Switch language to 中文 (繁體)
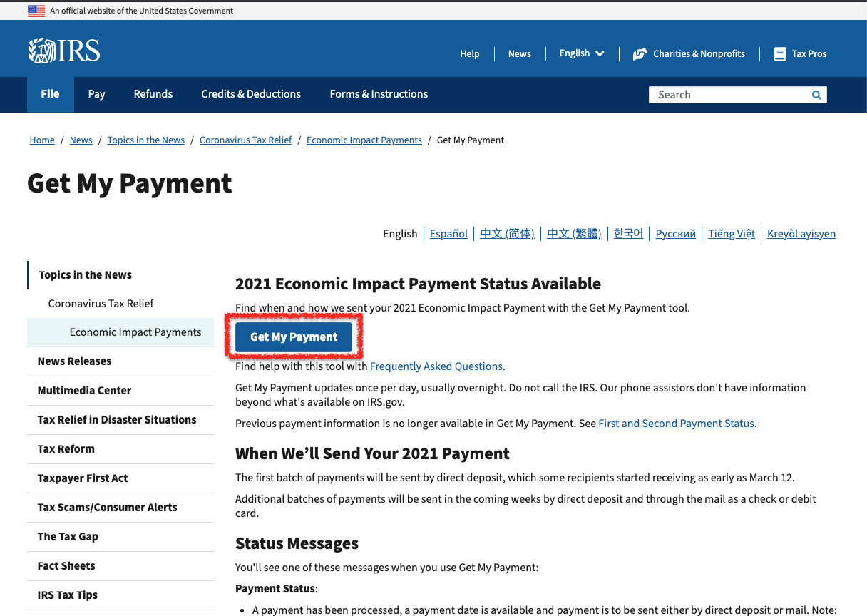Screen dimensions: 867x616 click(x=574, y=234)
